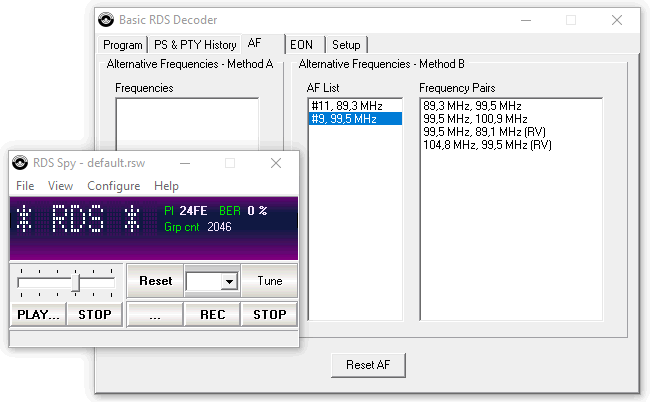Expand the dropdown next to Reset
This screenshot has width=650, height=402.
tap(229, 282)
